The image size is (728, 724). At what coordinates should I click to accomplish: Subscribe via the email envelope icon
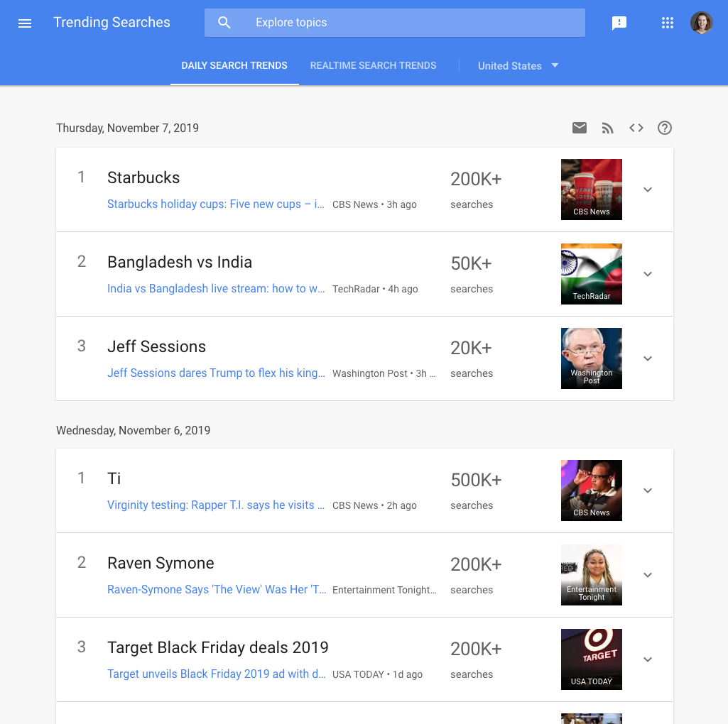click(x=580, y=128)
